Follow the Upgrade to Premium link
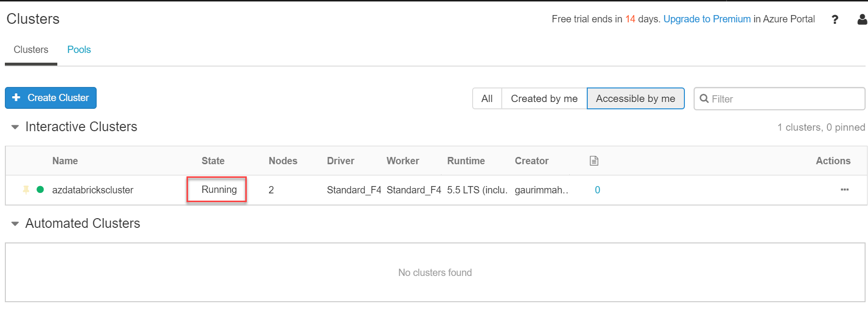 [x=707, y=19]
